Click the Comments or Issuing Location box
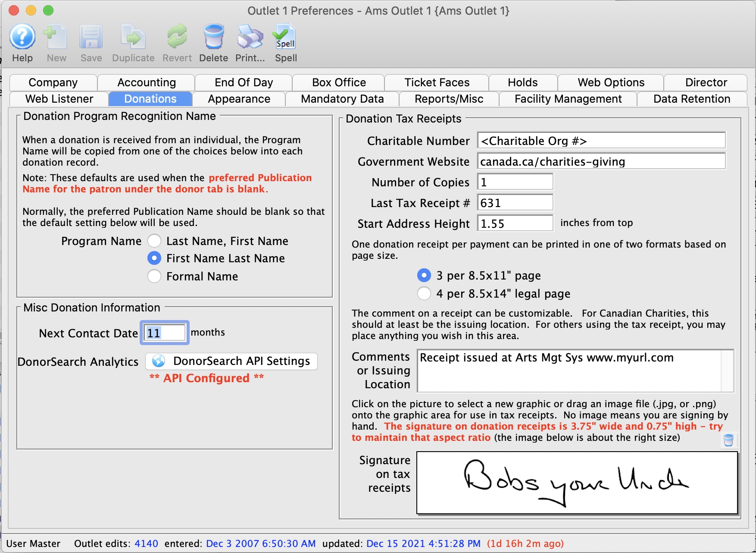 (569, 371)
